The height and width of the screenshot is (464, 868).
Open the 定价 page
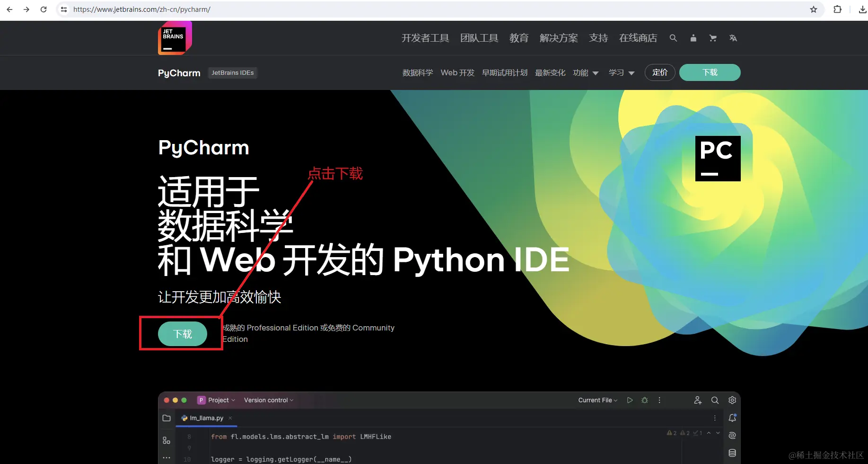[659, 72]
